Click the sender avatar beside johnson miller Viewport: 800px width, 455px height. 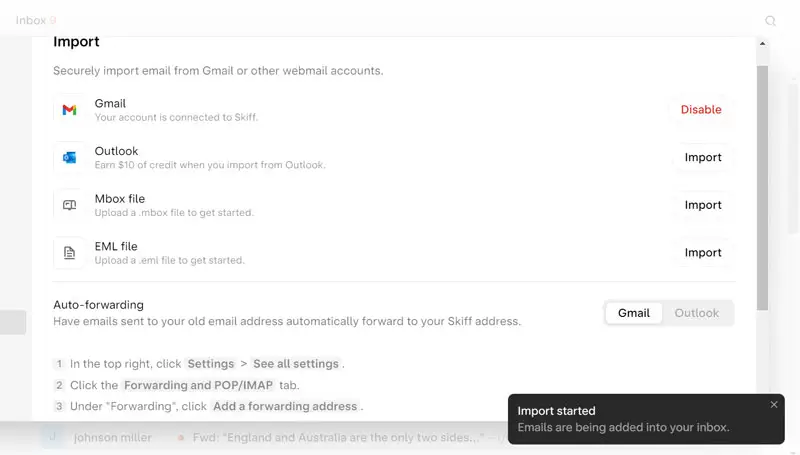click(x=53, y=437)
